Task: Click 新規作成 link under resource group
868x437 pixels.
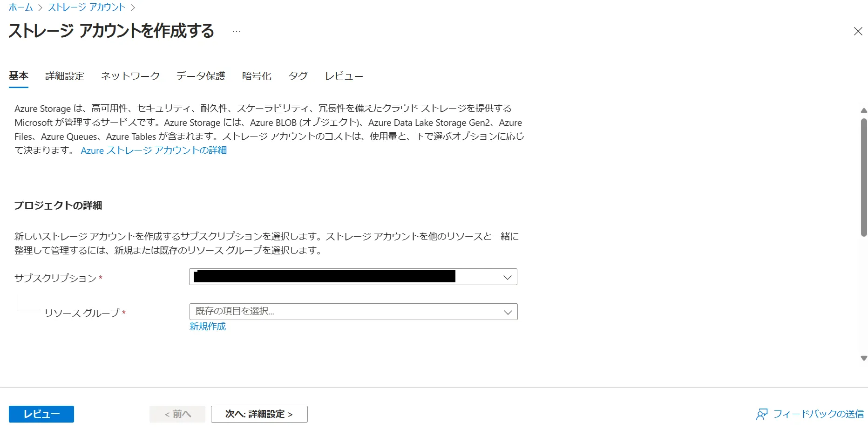Action: point(208,326)
